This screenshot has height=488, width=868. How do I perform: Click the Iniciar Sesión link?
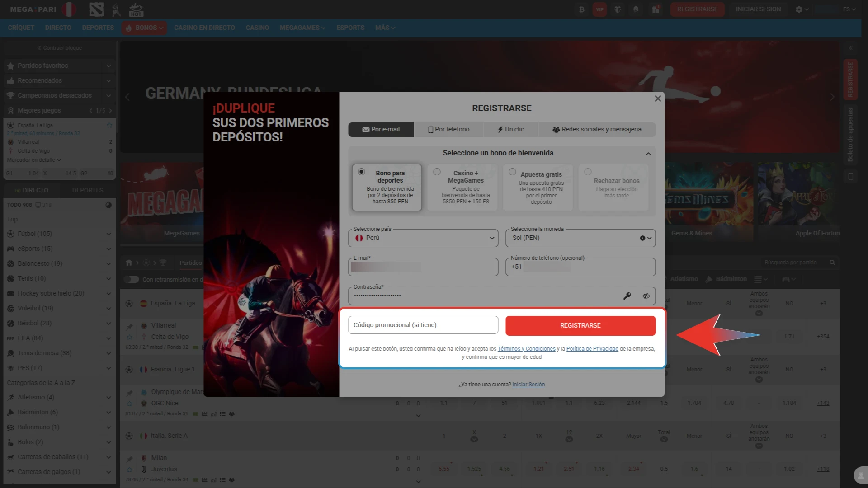(528, 385)
